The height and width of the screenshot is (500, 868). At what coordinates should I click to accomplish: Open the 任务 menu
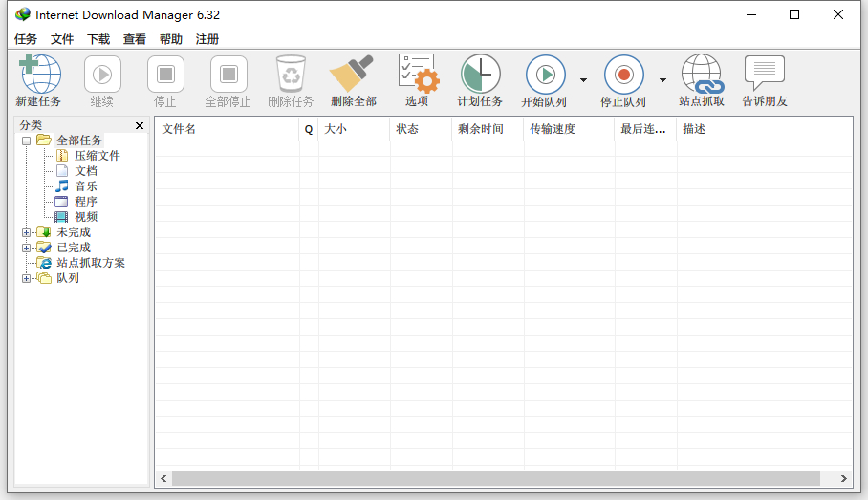26,39
